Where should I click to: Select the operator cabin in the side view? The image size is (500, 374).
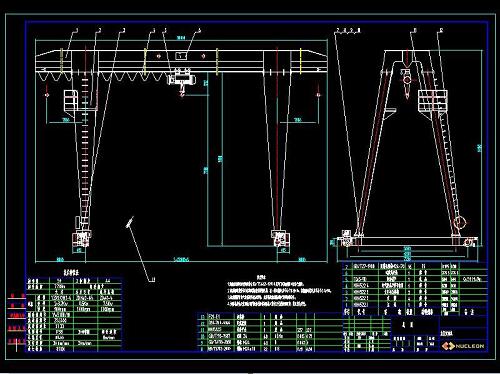pos(432,101)
